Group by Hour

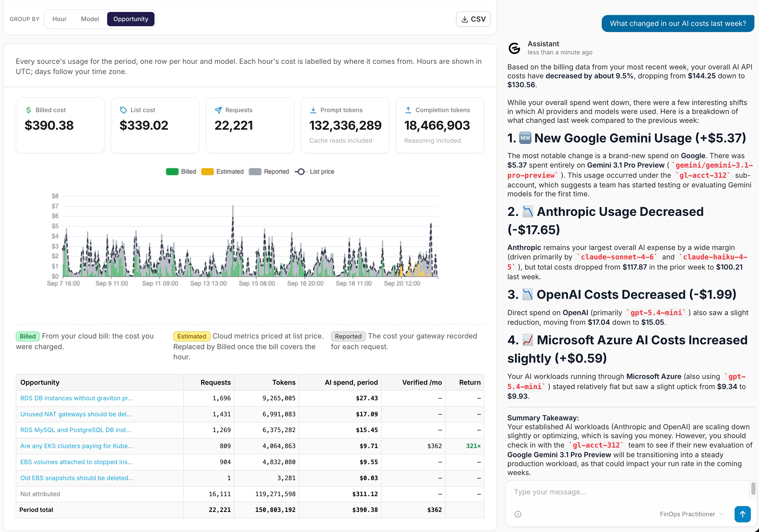pyautogui.click(x=60, y=19)
